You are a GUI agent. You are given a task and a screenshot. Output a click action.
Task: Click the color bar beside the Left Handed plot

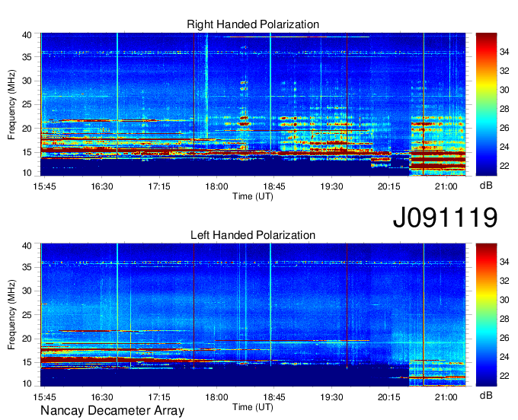point(486,315)
